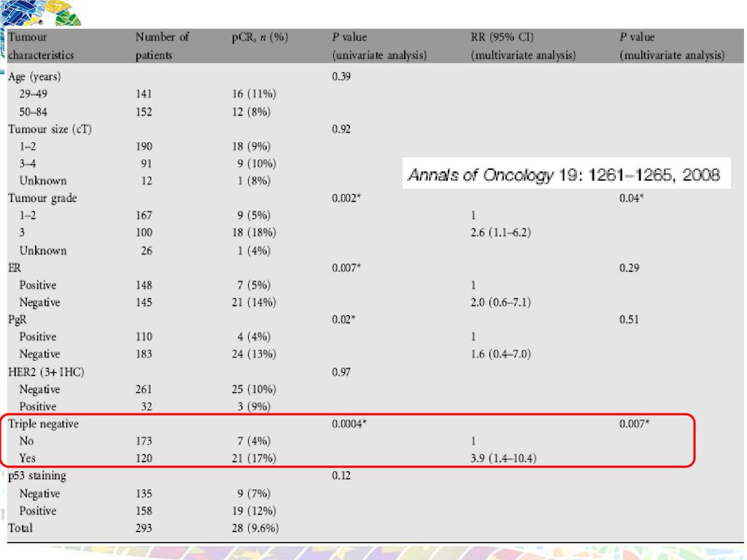
Task: Select the '18 (9%)' pCR value
Action: point(251,146)
